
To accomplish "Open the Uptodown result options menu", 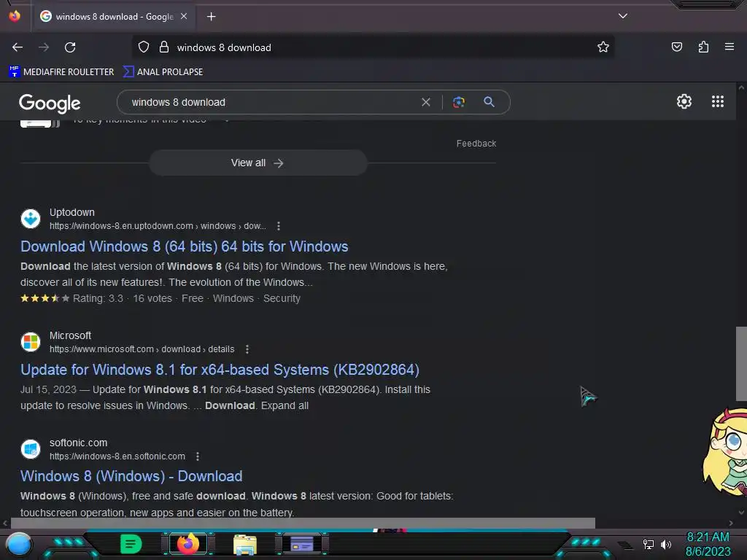I will tap(279, 226).
